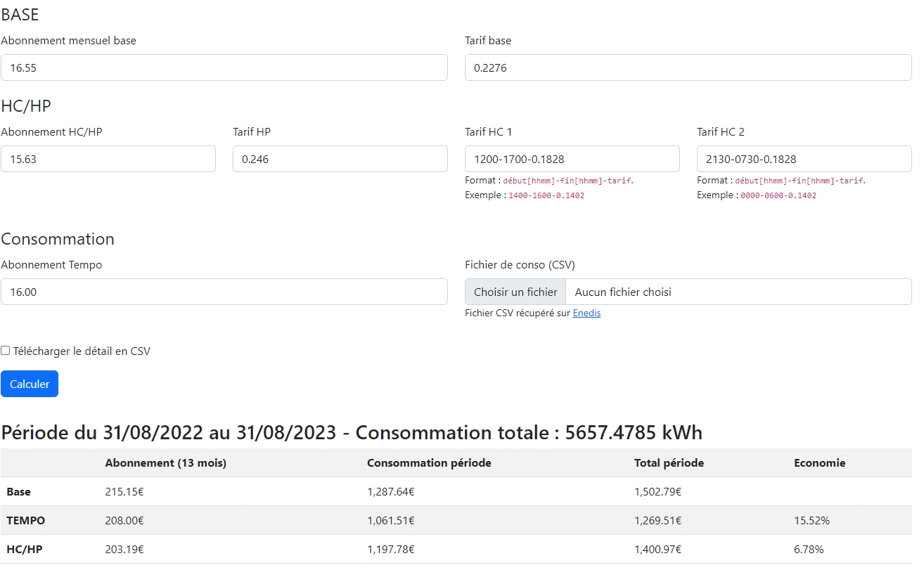The image size is (924, 570).
Task: Click the Economie column header
Action: point(819,463)
